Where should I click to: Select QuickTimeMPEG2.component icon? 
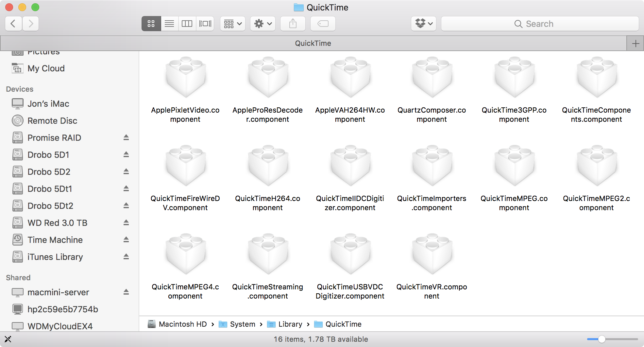(597, 166)
